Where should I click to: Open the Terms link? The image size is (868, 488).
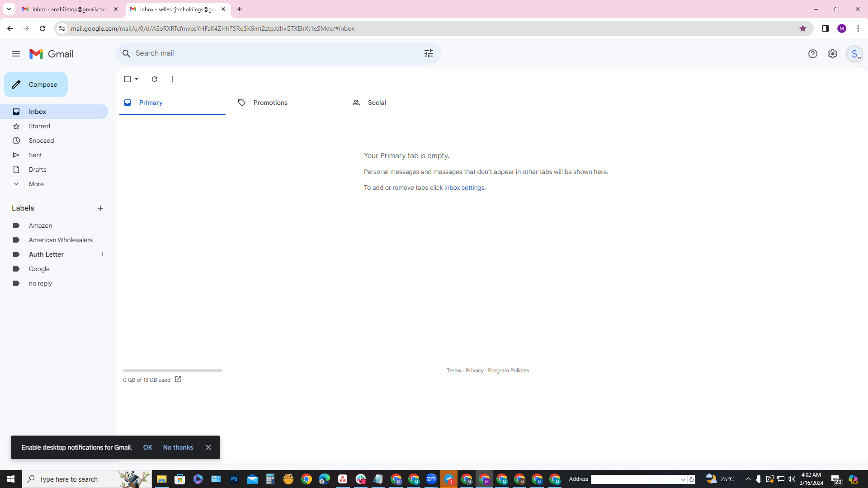pos(454,371)
